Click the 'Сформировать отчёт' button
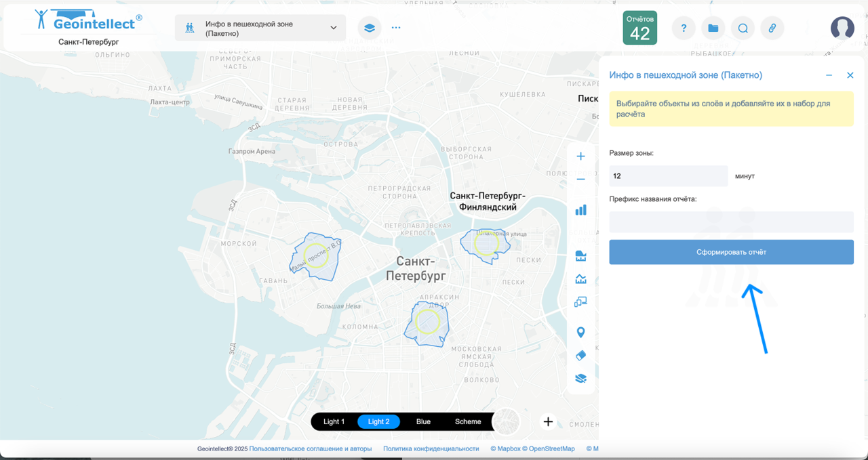This screenshot has height=460, width=868. tap(731, 252)
